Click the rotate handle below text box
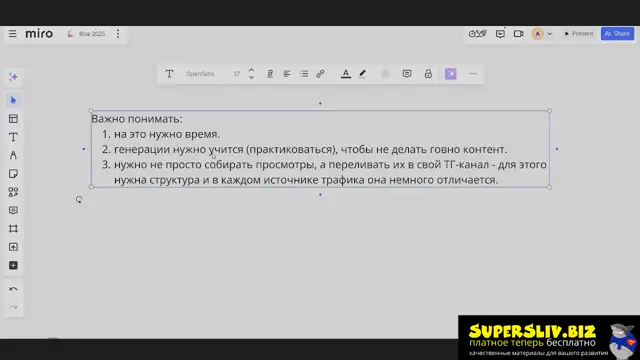 [x=79, y=200]
